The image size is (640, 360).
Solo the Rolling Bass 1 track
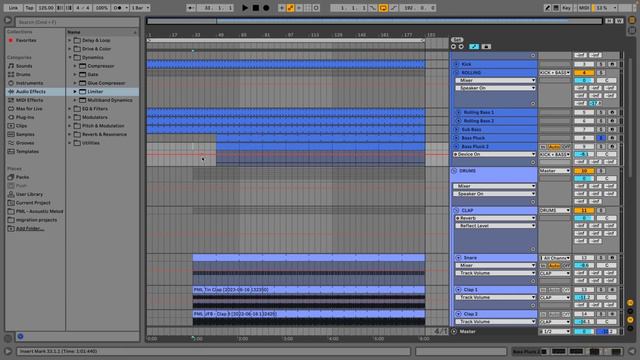point(600,112)
